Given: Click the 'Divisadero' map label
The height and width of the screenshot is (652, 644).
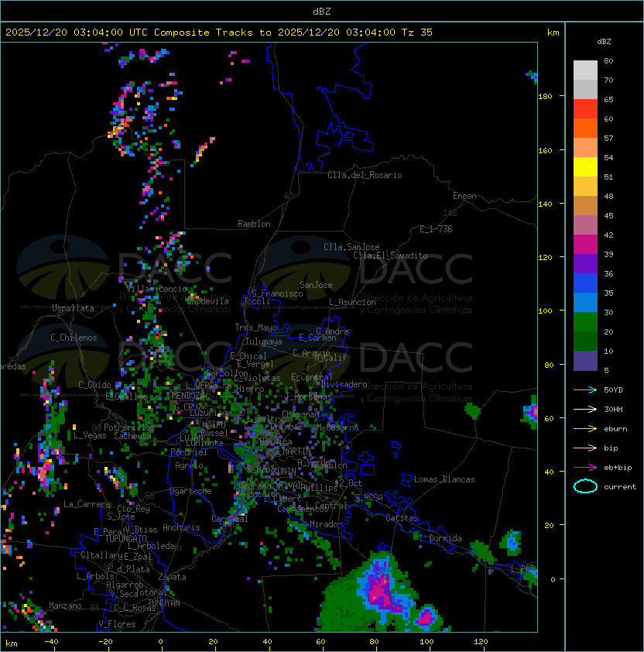Looking at the screenshot, I should click(x=344, y=384).
